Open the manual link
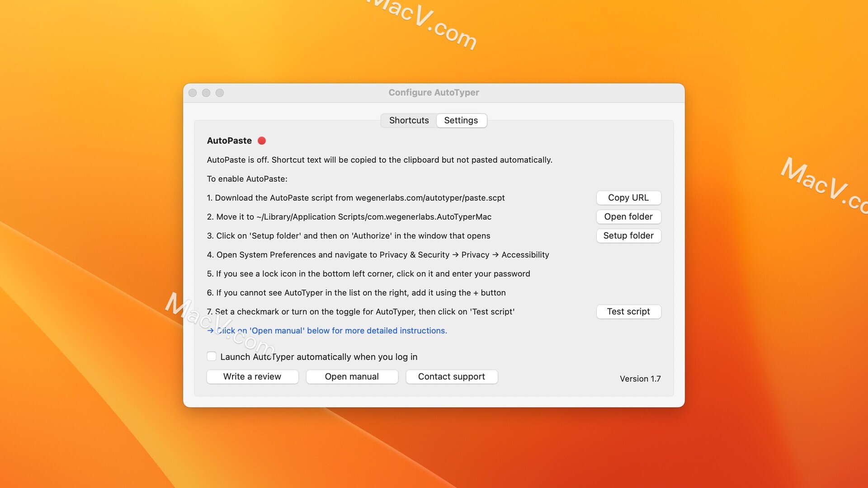The width and height of the screenshot is (868, 488). tap(352, 376)
